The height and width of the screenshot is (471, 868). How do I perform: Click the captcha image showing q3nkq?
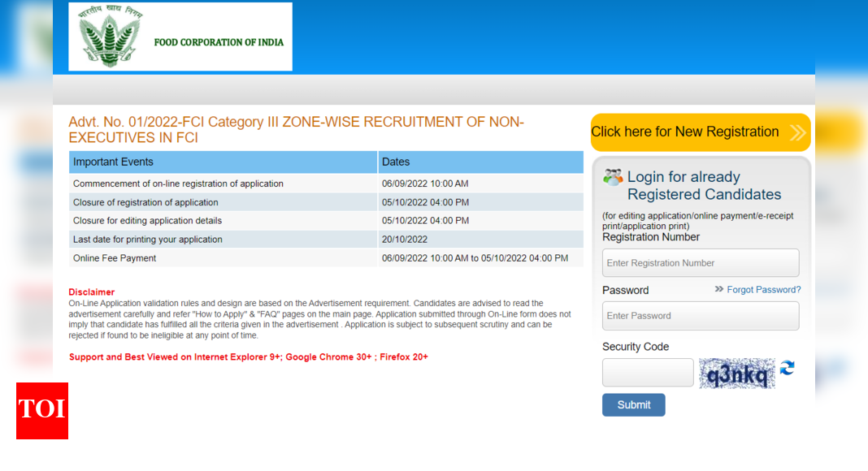pyautogui.click(x=736, y=373)
